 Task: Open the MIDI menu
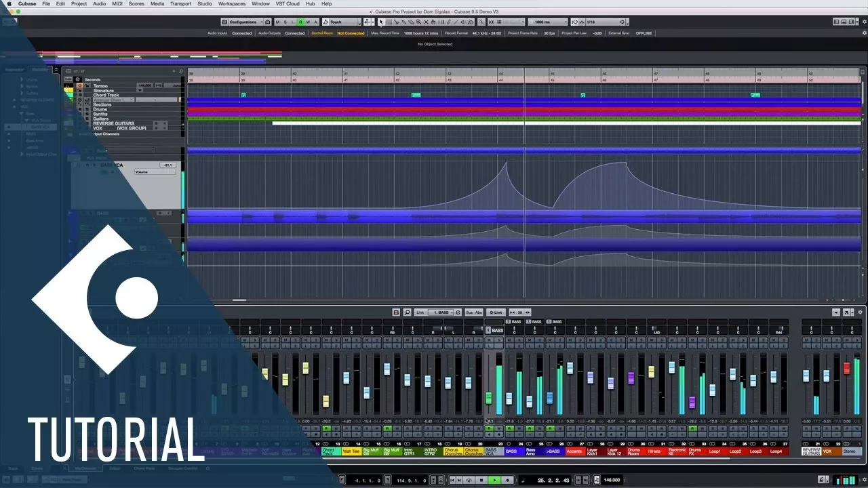pos(118,3)
